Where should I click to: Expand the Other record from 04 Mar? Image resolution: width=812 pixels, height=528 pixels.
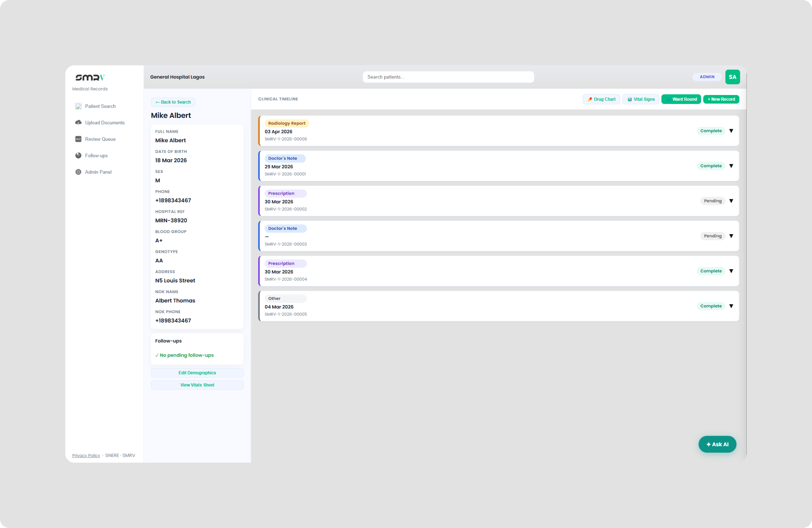(x=731, y=306)
